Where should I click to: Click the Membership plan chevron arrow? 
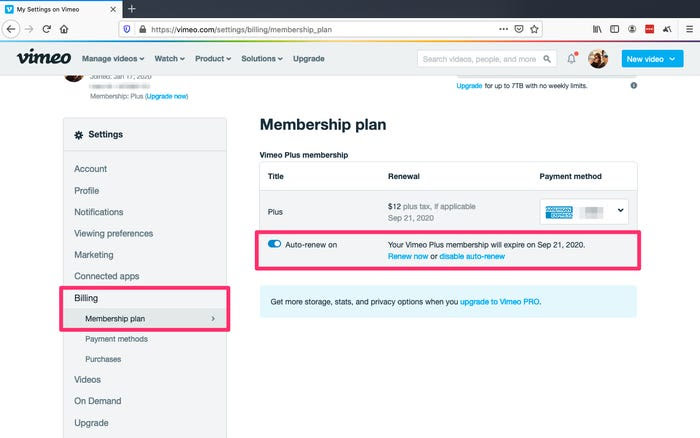pyautogui.click(x=213, y=318)
